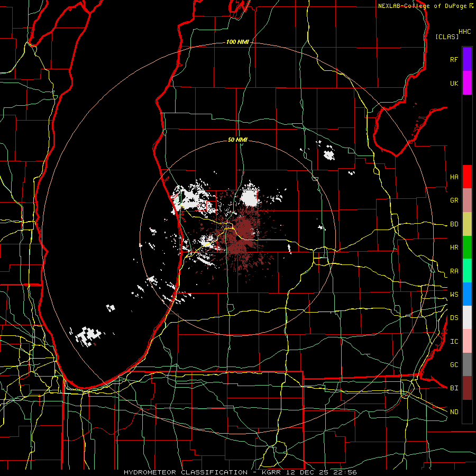476x476 pixels.
Task: Click the '[CLAS]' units label
Action: tap(447, 36)
